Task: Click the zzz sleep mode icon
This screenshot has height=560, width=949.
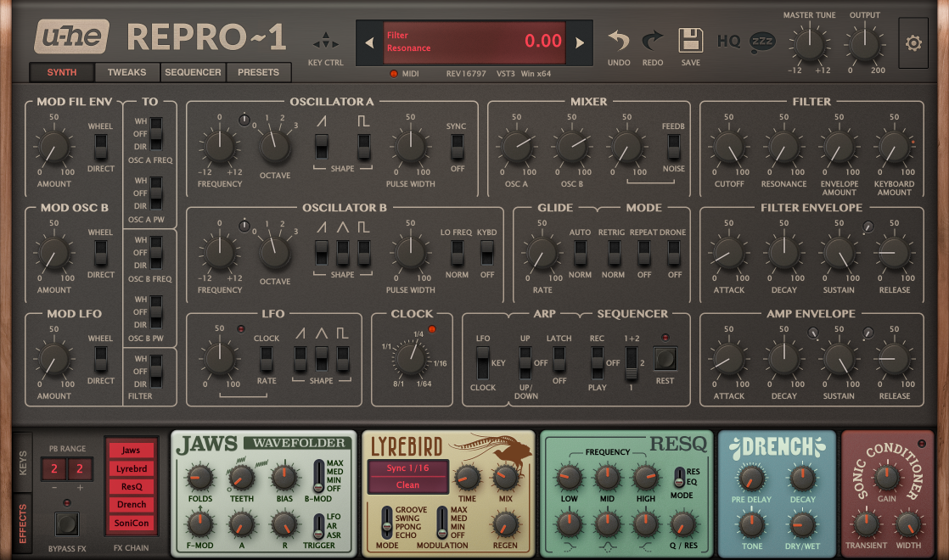Action: (763, 41)
